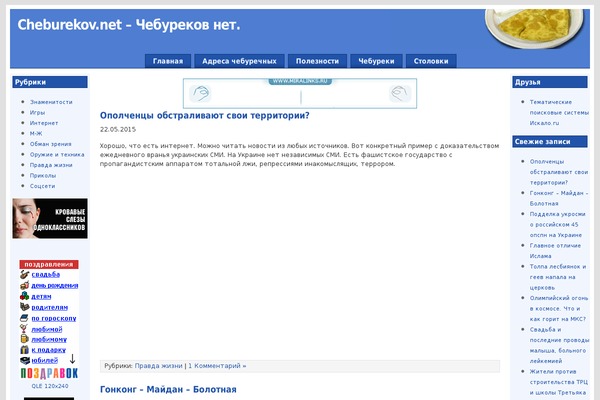Click the по гороскопу greetings link

(54, 318)
